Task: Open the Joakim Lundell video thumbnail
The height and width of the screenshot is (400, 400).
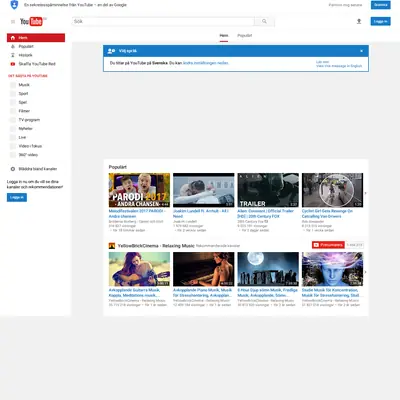Action: click(204, 190)
